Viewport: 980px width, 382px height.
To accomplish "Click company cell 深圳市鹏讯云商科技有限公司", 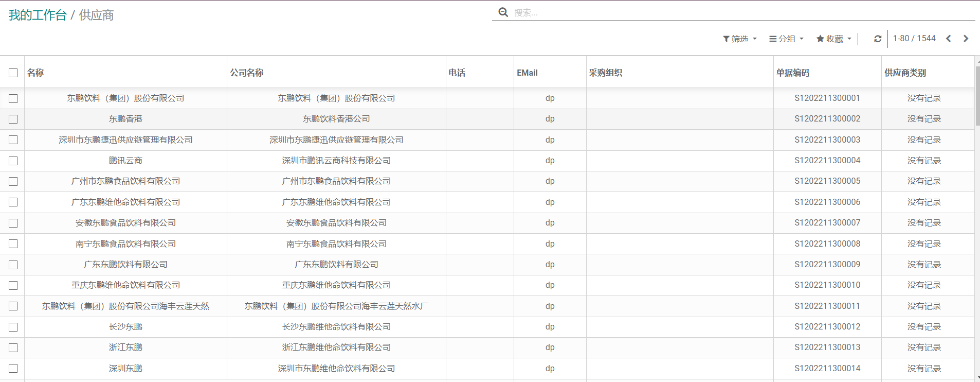I will pyautogui.click(x=336, y=161).
